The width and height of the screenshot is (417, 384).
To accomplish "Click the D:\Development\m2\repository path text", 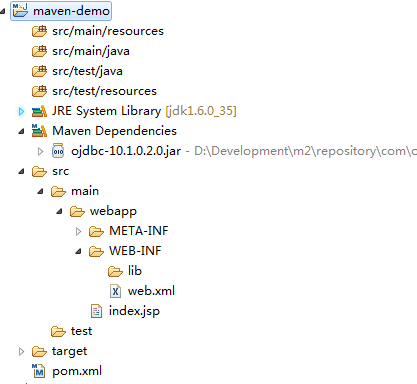I will [305, 151].
